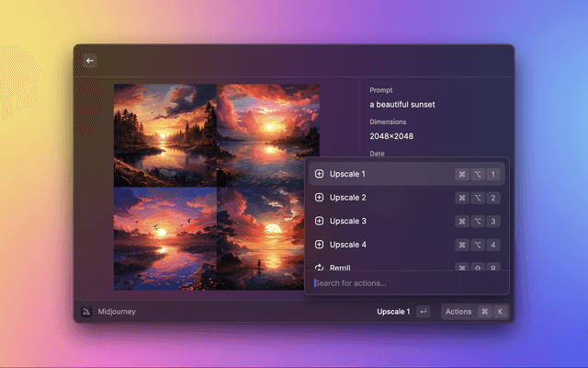
Task: Click the prompt text 'a beautiful sunset'
Action: [402, 105]
